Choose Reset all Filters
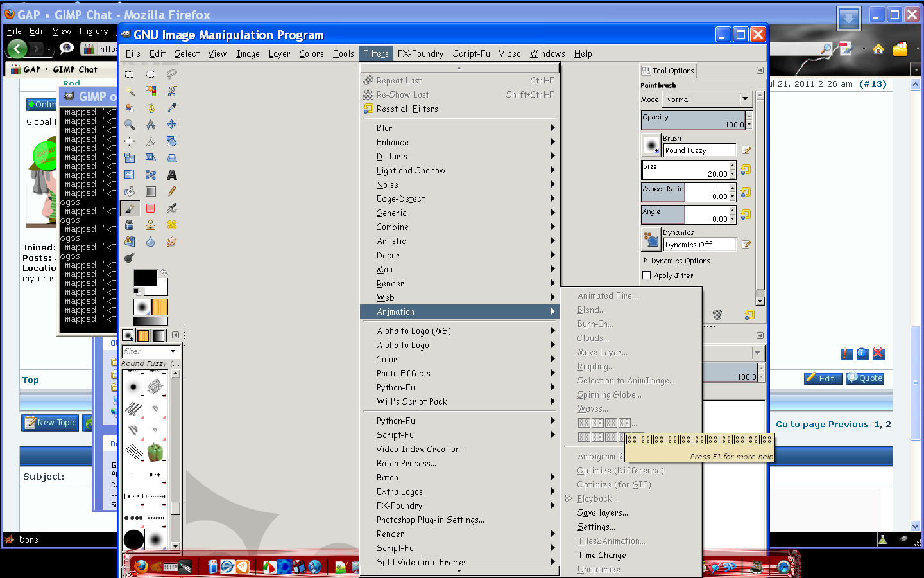Viewport: 924px width, 578px height. [458, 109]
